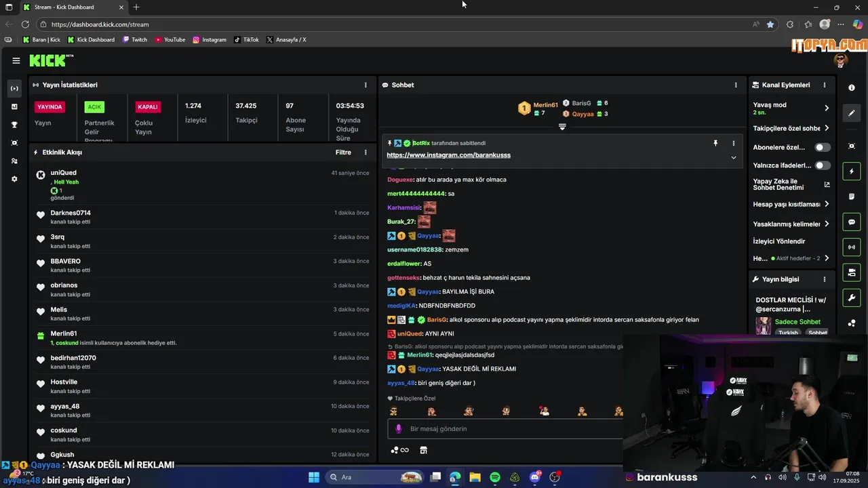Toggle the Yalnızca ifadeler switch
Viewport: 868px width, 488px height.
coord(823,165)
